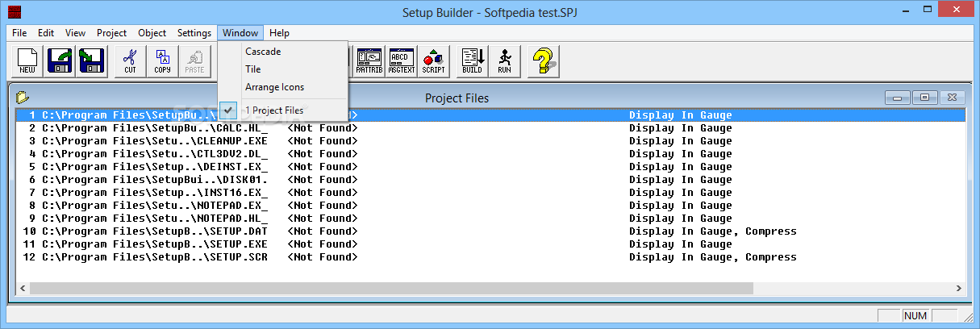Click the save project disk icon

[x=92, y=61]
